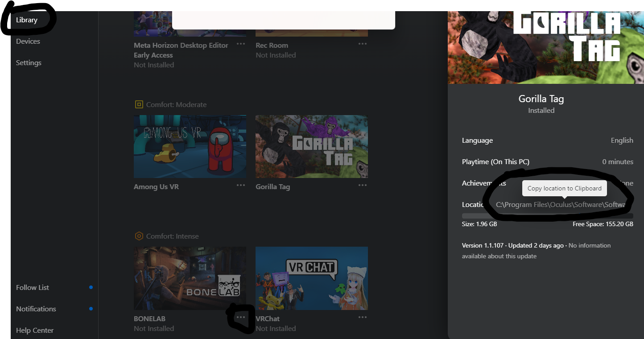This screenshot has width=644, height=339.
Task: Open more options for Meta Horizon Desktop Editor
Action: 241,44
